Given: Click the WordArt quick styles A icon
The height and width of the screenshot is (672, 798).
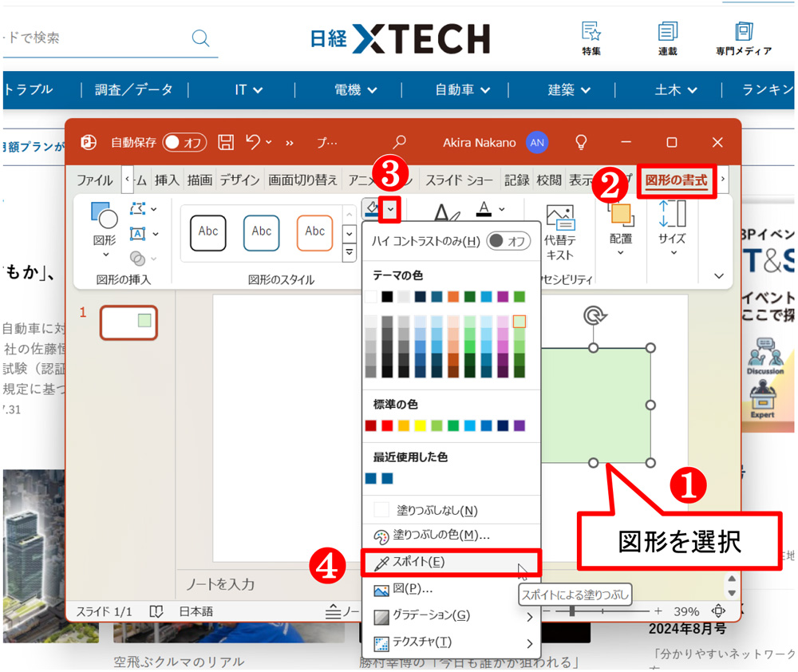Looking at the screenshot, I should coord(447,213).
